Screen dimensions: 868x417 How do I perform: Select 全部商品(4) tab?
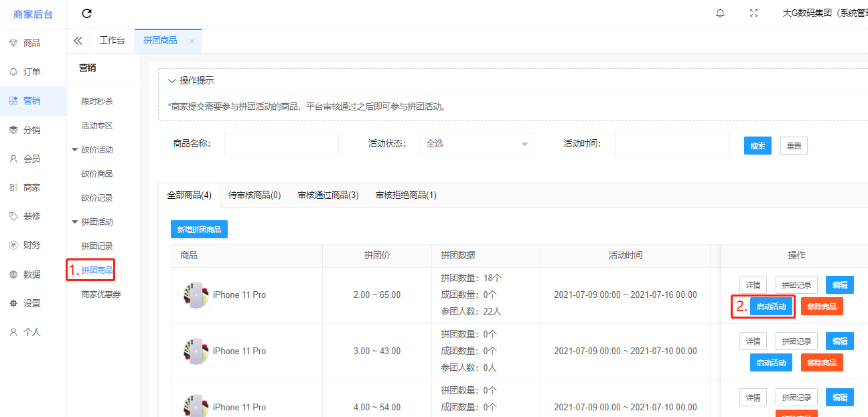point(189,195)
